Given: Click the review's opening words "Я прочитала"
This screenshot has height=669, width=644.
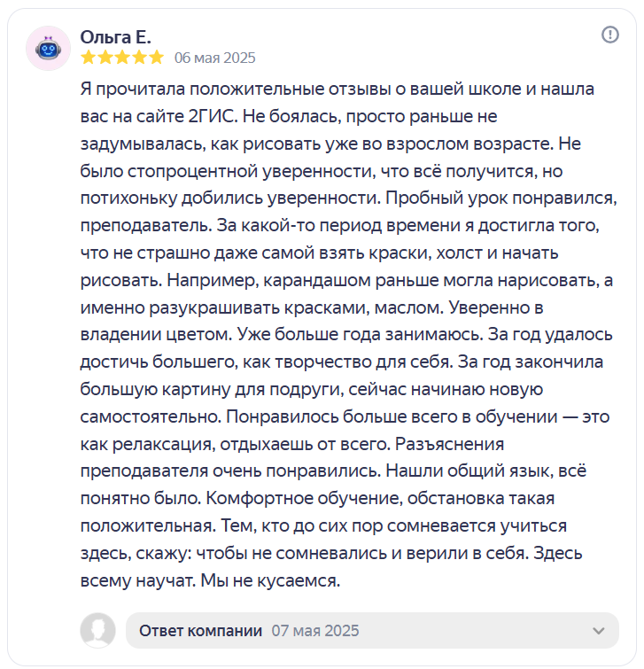Looking at the screenshot, I should click(x=124, y=89).
